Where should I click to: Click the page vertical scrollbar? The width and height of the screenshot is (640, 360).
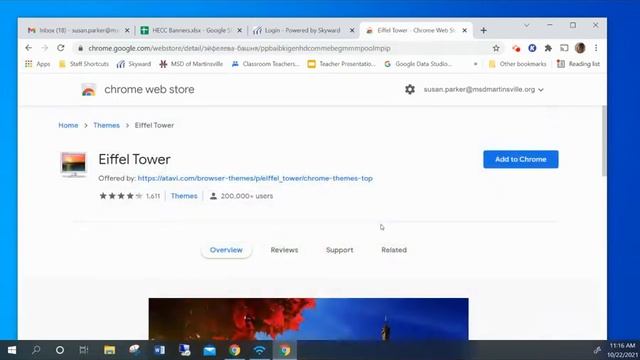click(x=604, y=141)
